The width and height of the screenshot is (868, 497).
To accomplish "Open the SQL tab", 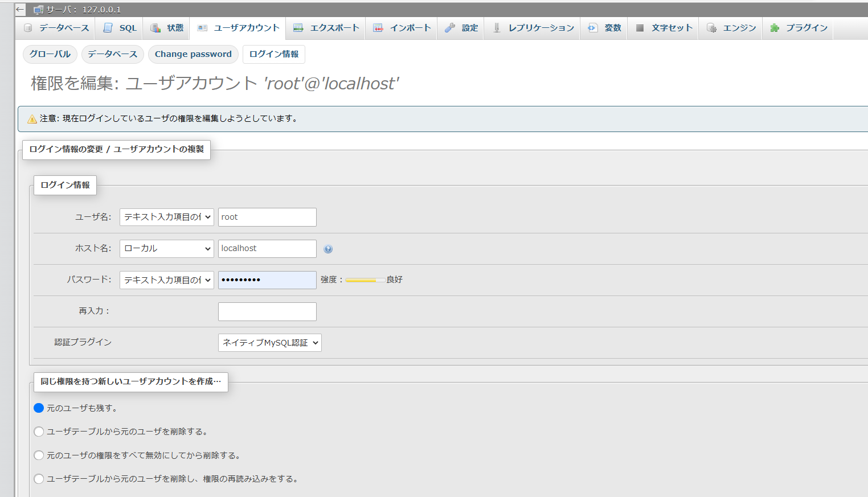I will pyautogui.click(x=120, y=28).
